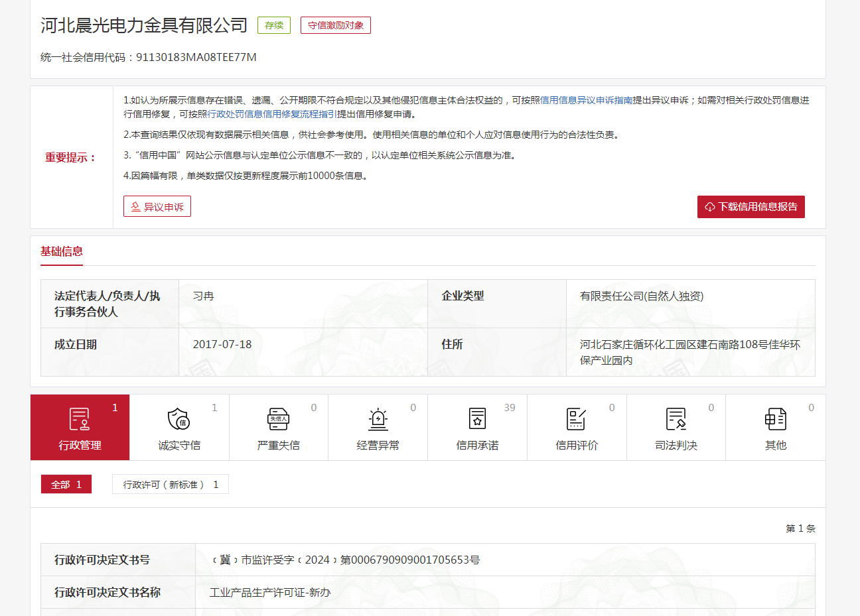The image size is (860, 616).
Task: Click the 异议申诉 button
Action: point(157,207)
